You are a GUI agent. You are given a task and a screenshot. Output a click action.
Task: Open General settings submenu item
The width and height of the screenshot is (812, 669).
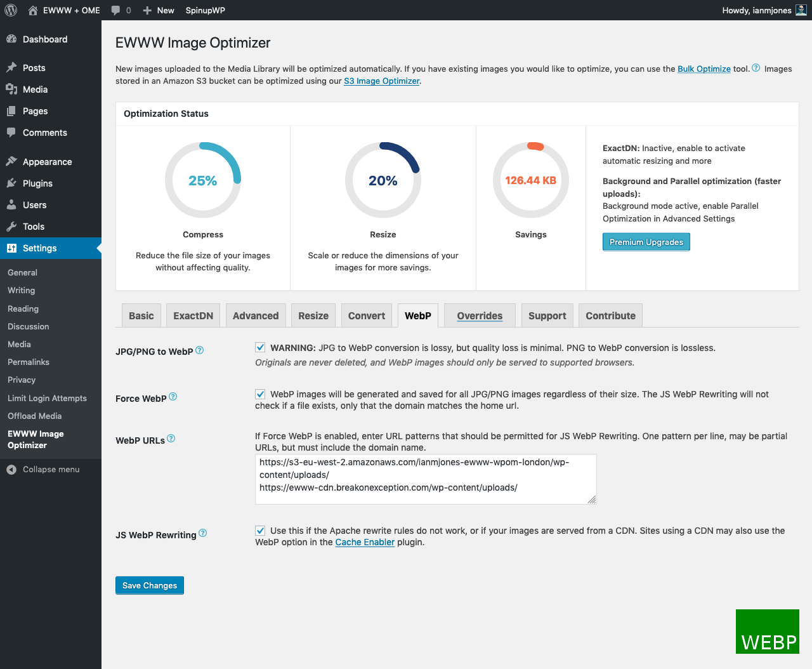click(23, 272)
